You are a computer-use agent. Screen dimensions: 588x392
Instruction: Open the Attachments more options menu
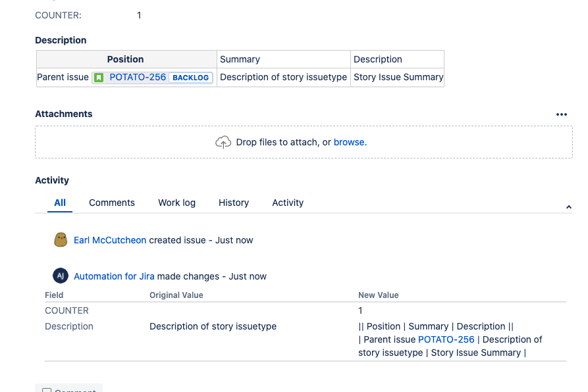click(x=562, y=114)
